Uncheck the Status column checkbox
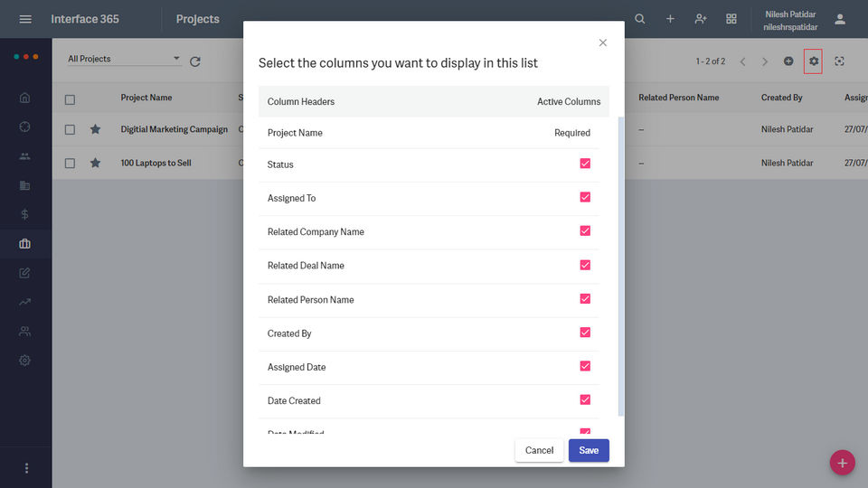 tap(585, 164)
